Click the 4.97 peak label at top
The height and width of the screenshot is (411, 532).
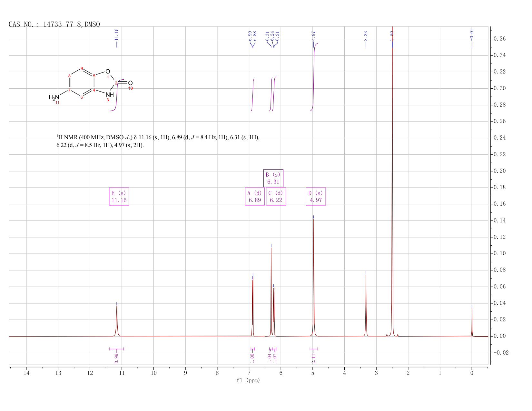[314, 36]
